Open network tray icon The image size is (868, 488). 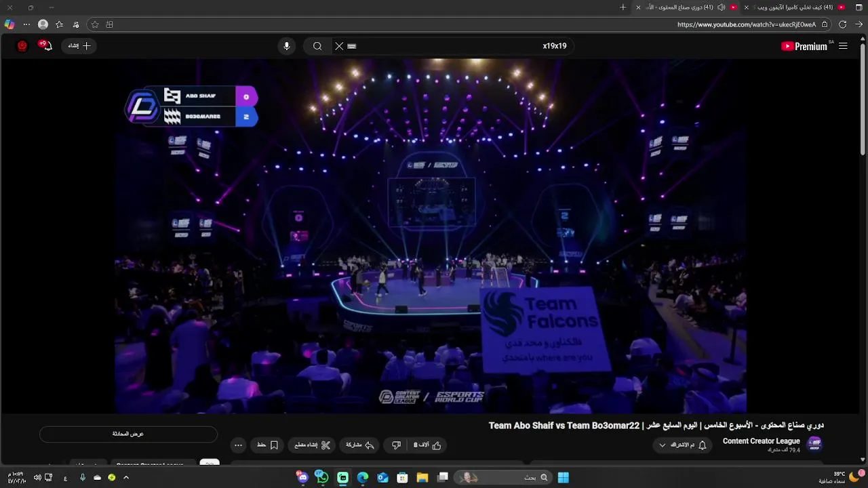point(49,478)
